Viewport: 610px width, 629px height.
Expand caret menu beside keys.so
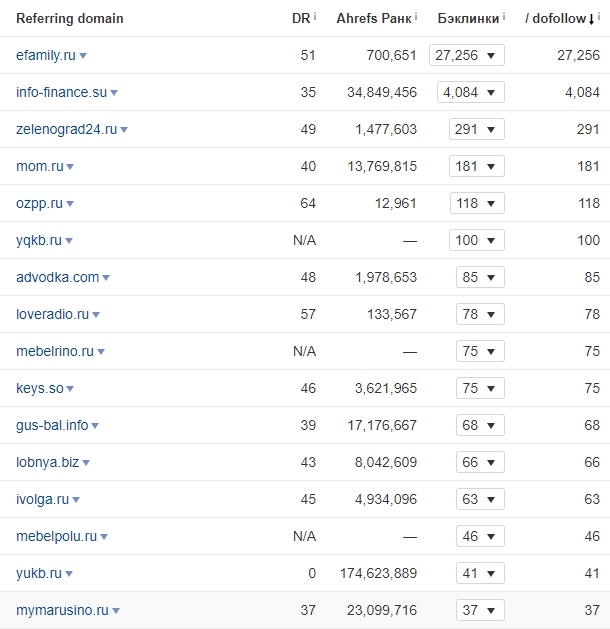pyautogui.click(x=70, y=389)
